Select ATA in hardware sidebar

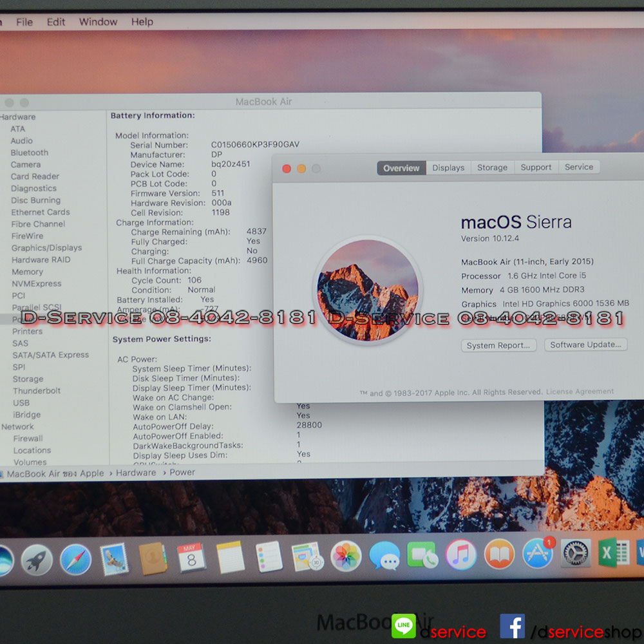pyautogui.click(x=17, y=129)
